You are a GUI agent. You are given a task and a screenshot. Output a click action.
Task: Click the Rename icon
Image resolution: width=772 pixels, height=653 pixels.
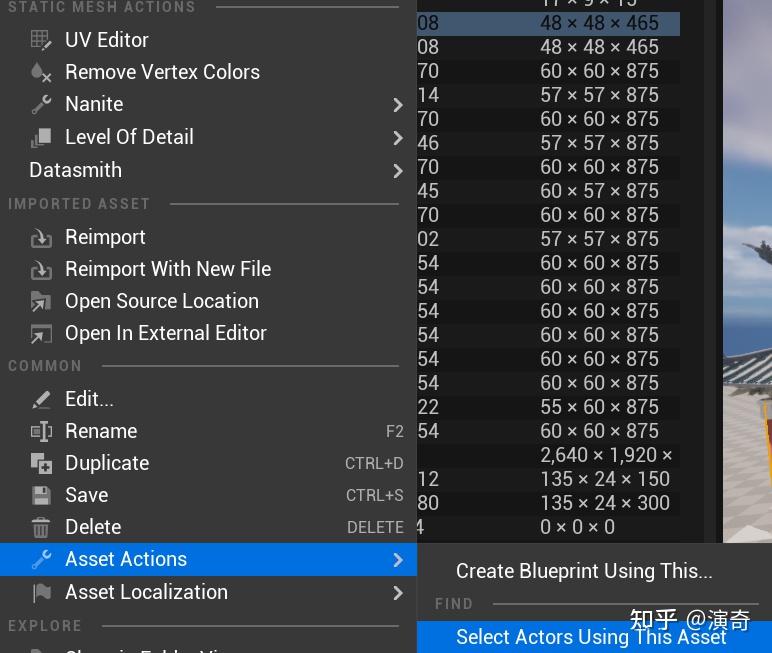(41, 431)
